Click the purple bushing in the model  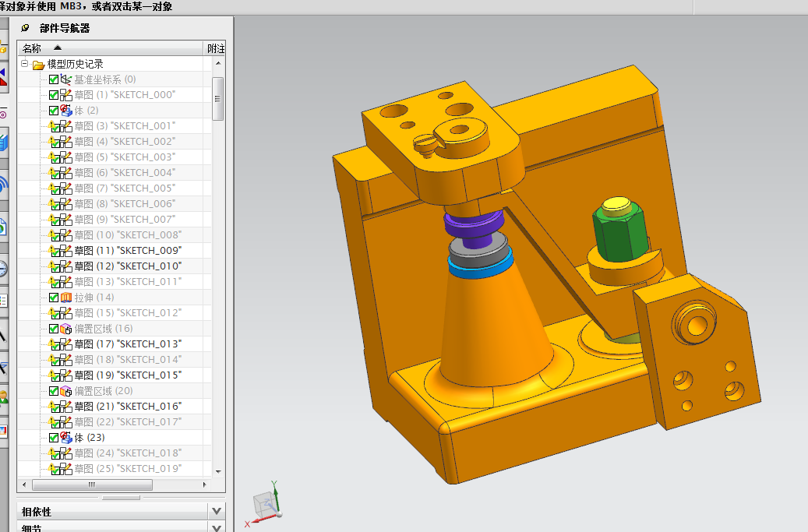[474, 228]
